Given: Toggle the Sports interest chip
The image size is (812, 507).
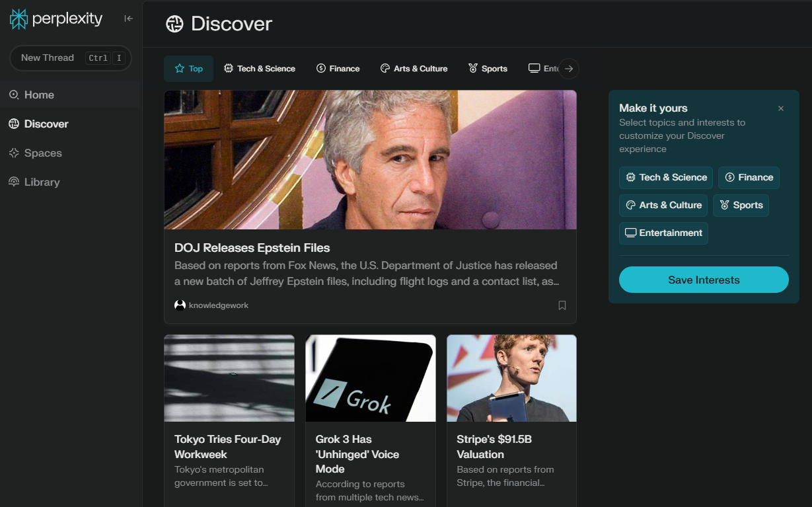Looking at the screenshot, I should pos(741,206).
